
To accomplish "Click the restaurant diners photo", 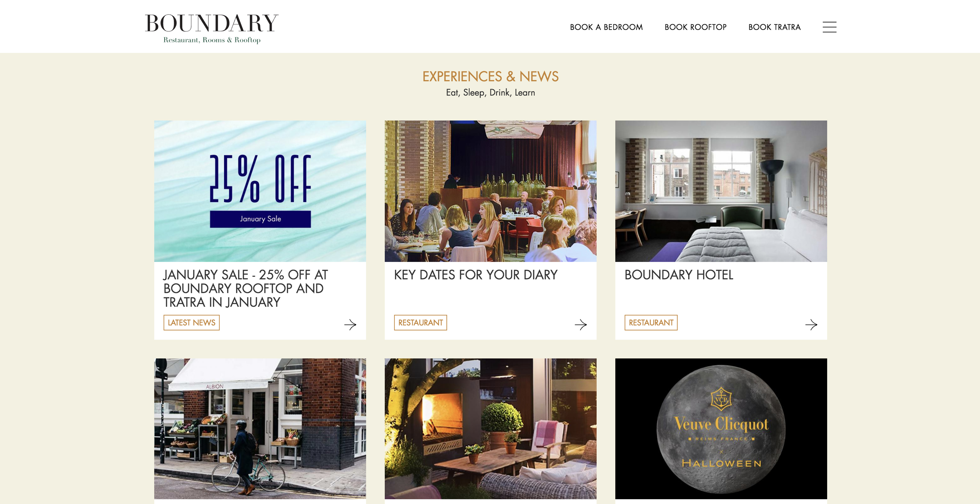I will (x=490, y=191).
